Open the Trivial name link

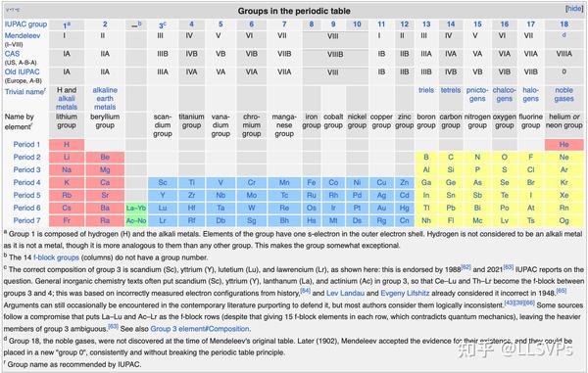pyautogui.click(x=24, y=92)
